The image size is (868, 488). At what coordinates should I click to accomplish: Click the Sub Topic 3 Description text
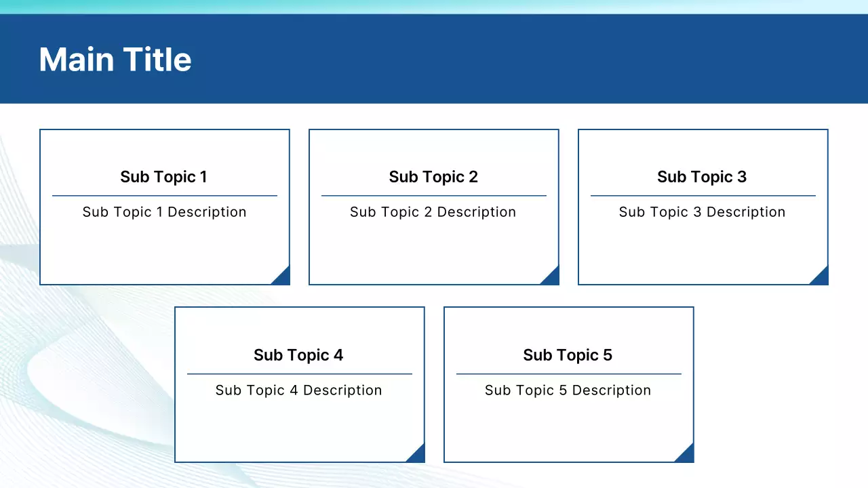(x=702, y=212)
